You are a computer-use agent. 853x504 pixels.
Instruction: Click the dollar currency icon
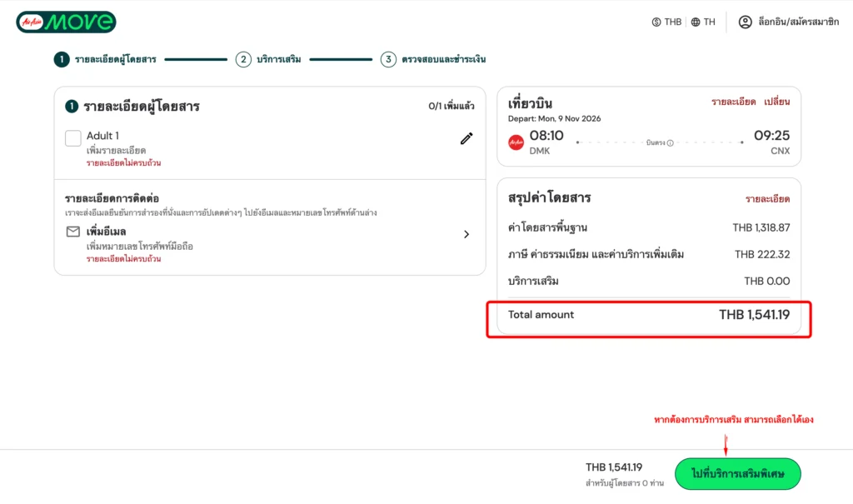656,22
